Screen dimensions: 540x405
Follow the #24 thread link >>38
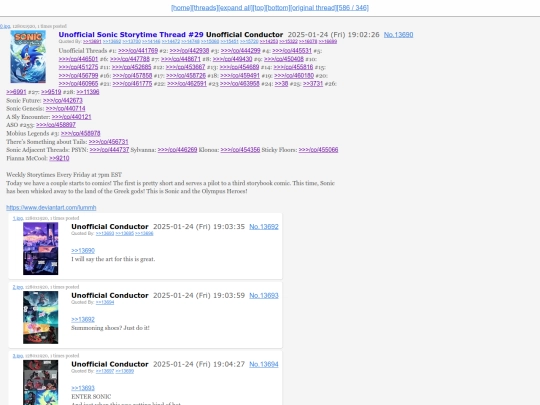click(x=281, y=84)
